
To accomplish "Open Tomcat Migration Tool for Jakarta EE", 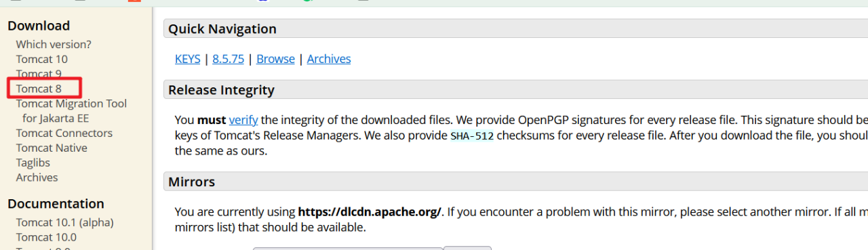I will 71,111.
